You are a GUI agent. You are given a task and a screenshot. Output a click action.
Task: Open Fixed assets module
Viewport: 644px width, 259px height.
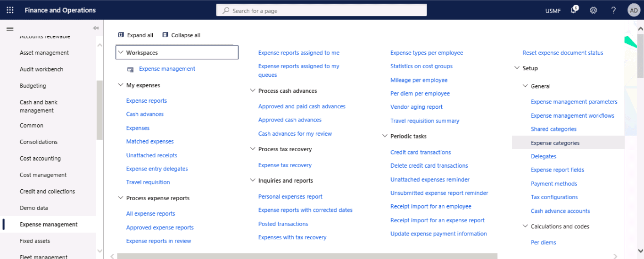pyautogui.click(x=35, y=241)
